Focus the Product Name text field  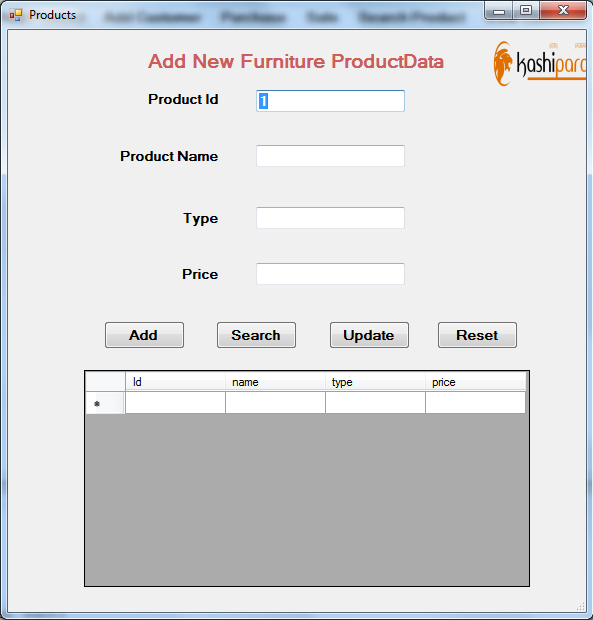[330, 156]
